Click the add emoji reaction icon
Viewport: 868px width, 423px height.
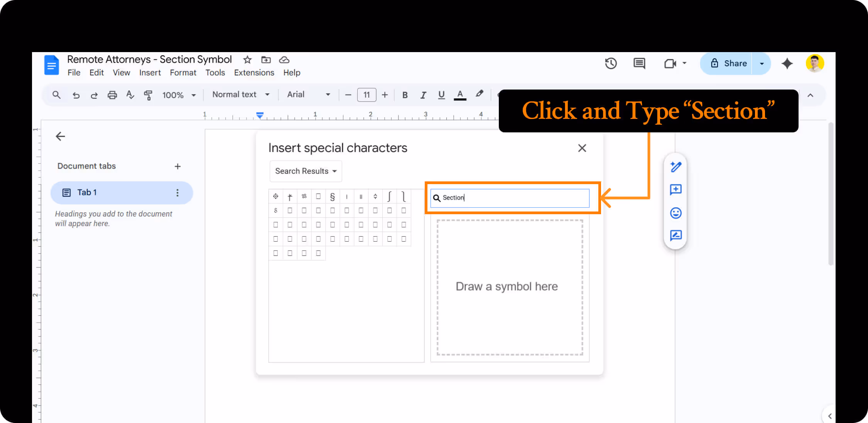[675, 213]
